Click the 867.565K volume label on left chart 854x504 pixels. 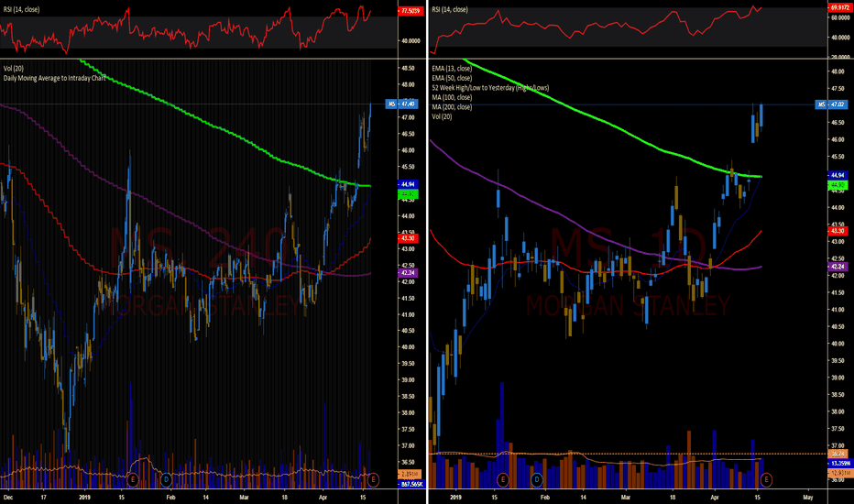click(411, 484)
